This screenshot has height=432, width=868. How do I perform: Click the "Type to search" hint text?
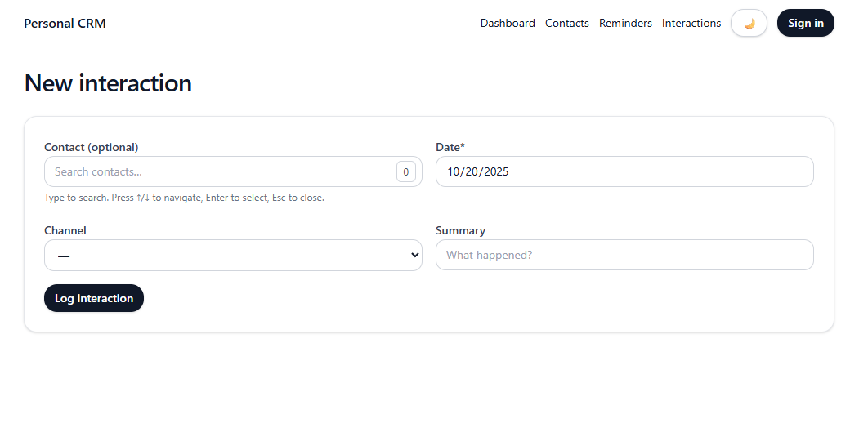coord(184,198)
